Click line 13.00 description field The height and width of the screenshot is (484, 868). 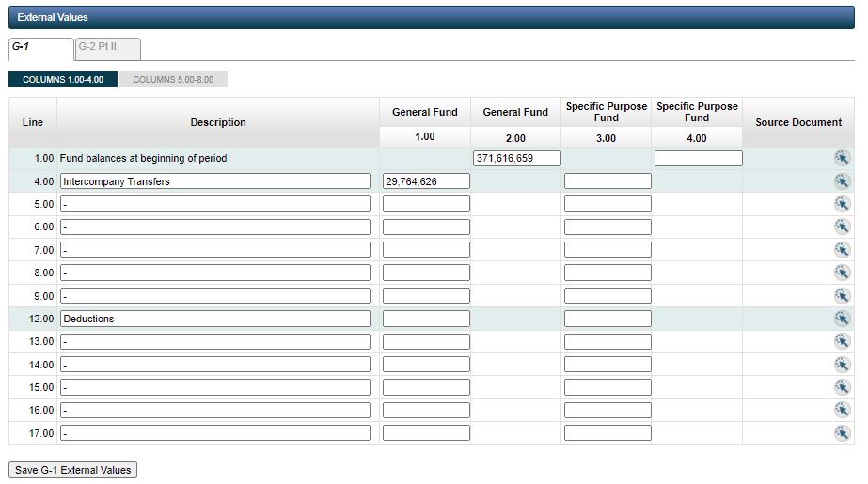(215, 341)
